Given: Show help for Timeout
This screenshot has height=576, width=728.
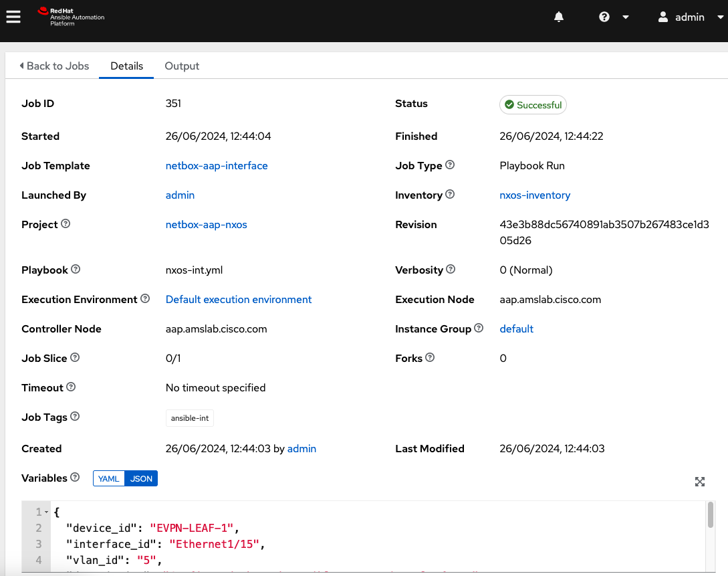Looking at the screenshot, I should (71, 387).
